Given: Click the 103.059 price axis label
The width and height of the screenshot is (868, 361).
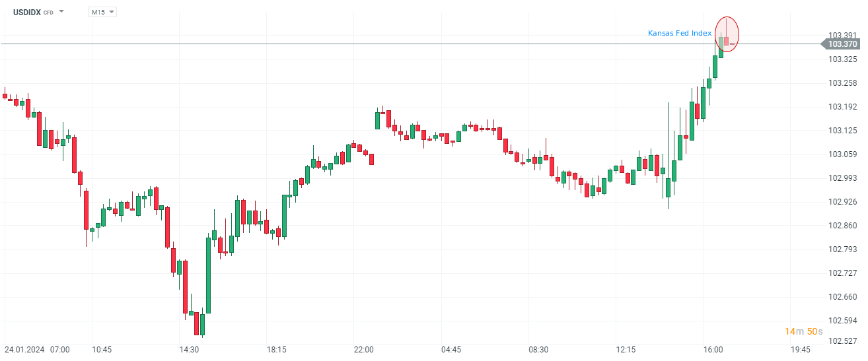Looking at the screenshot, I should 842,154.
